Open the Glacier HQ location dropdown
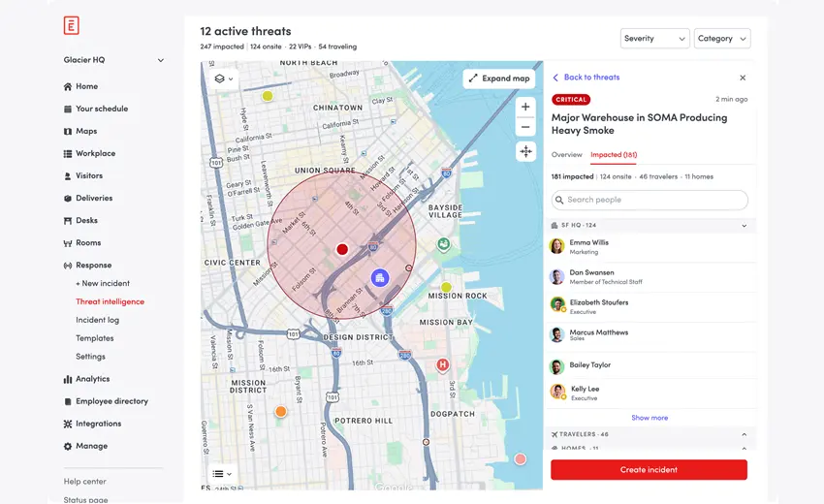824x504 pixels. 113,60
